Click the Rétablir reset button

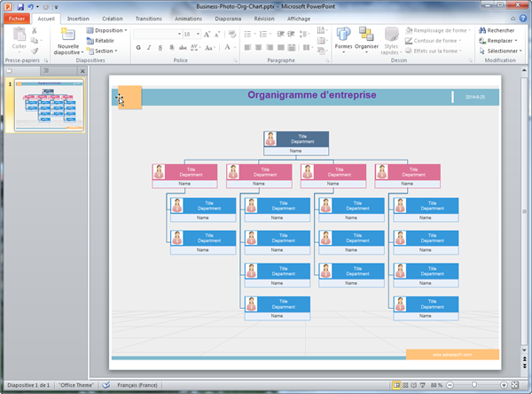coord(106,40)
